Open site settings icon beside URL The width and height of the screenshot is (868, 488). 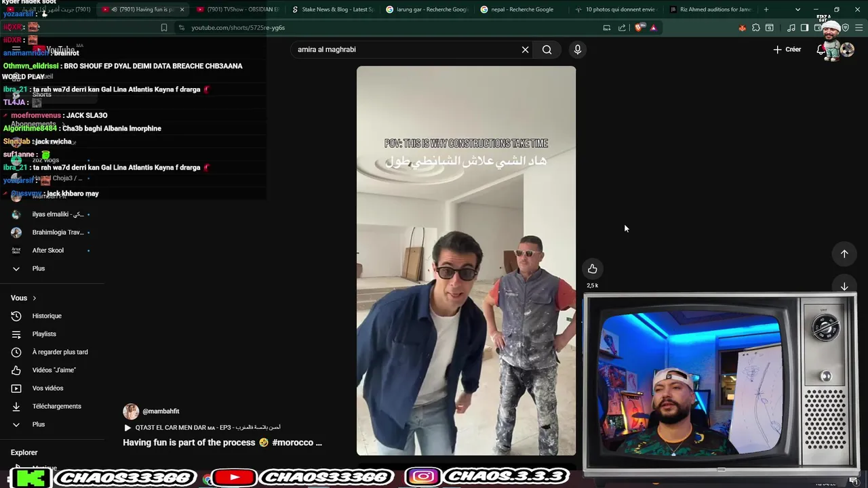[x=181, y=28]
